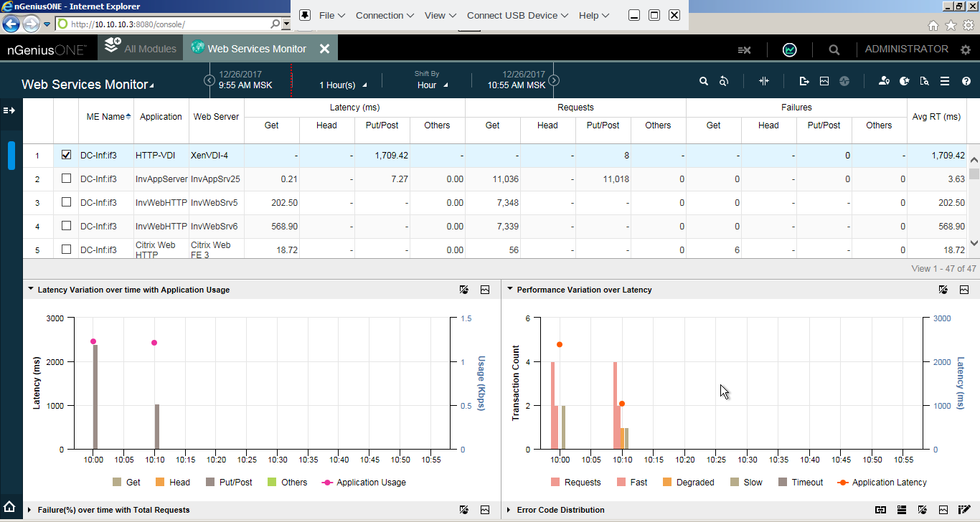Toggle Get series in Latency chart legend
The height and width of the screenshot is (522, 980).
pyautogui.click(x=126, y=483)
